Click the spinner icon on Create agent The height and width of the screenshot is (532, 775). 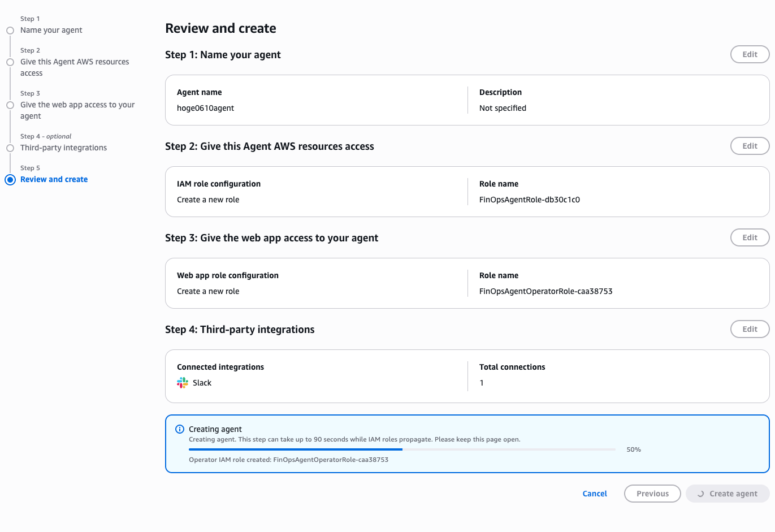point(700,494)
